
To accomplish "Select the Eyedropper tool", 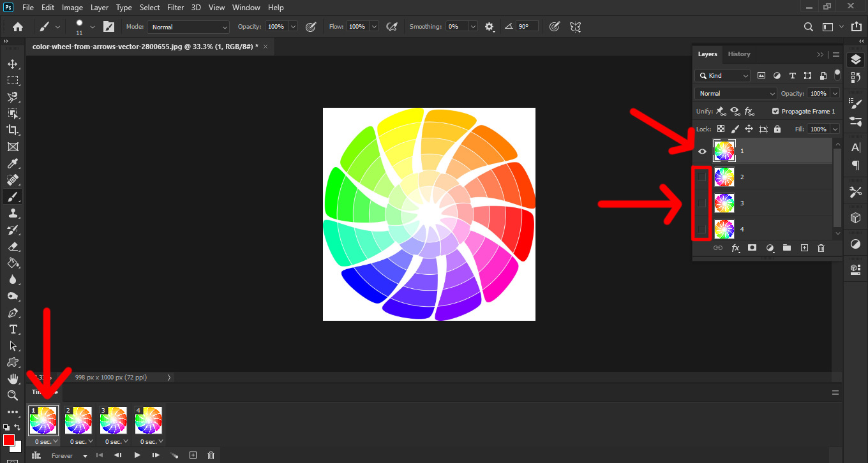I will pyautogui.click(x=12, y=163).
